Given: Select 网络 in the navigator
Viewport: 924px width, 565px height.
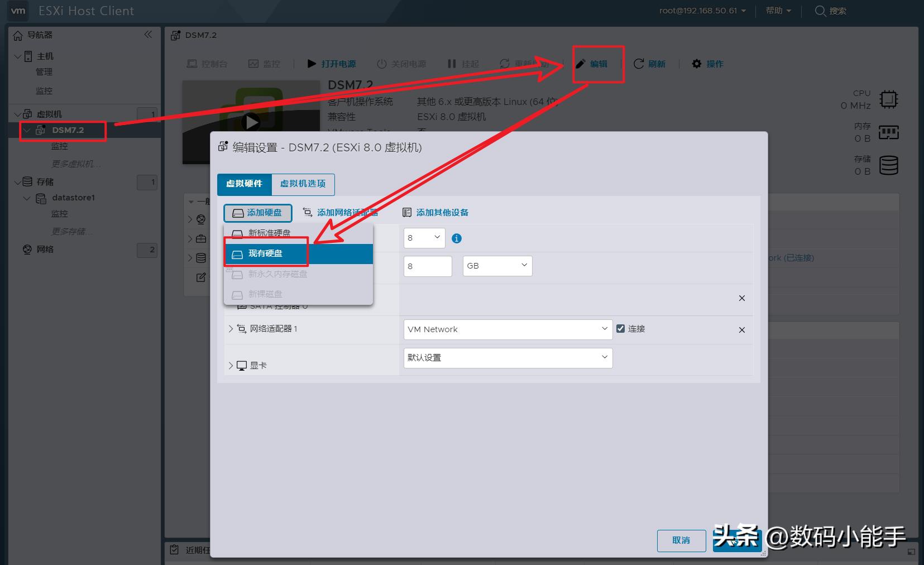Looking at the screenshot, I should point(45,250).
